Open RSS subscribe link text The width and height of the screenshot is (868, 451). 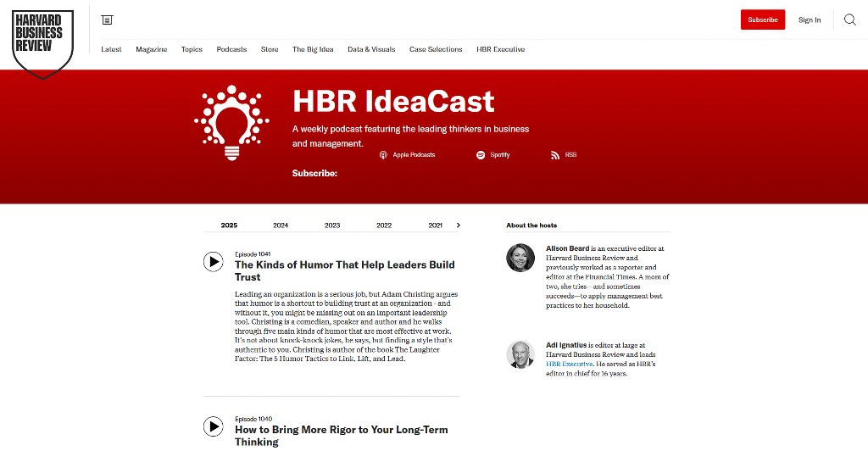click(570, 155)
